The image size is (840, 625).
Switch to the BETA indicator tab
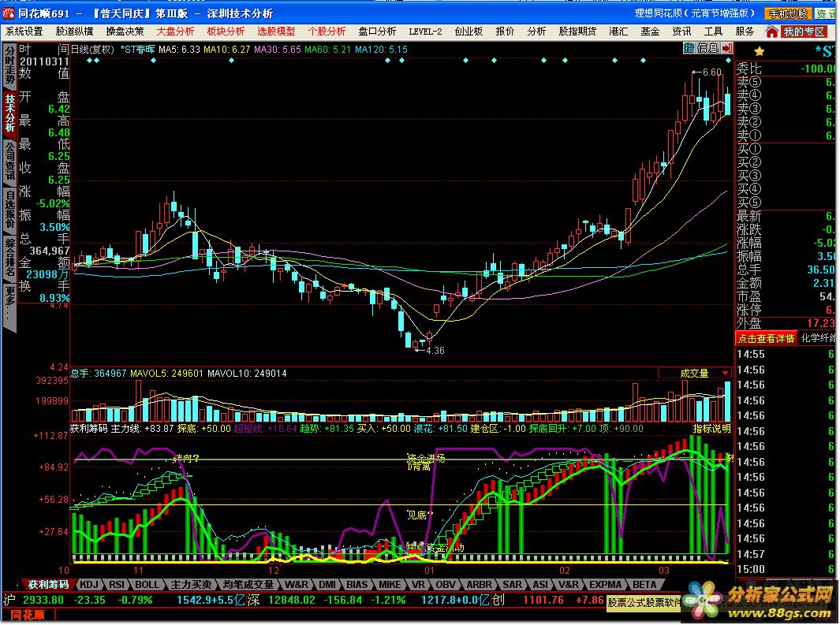(644, 584)
